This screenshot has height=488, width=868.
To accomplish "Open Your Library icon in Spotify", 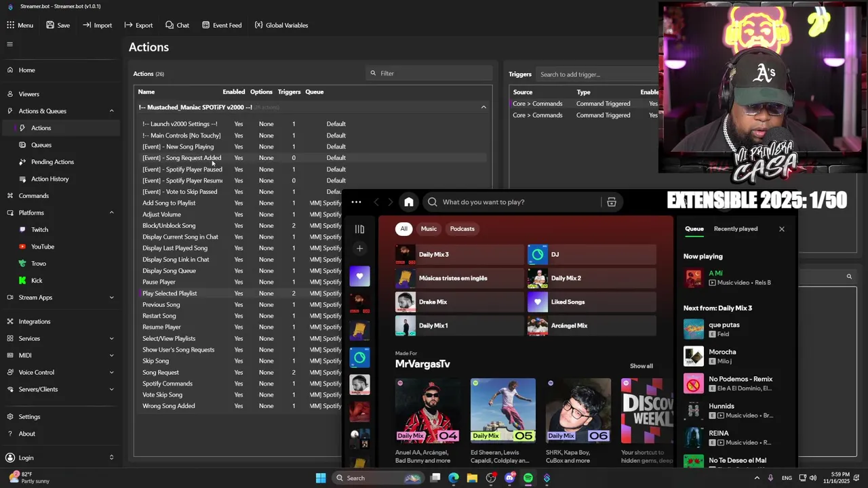I will pyautogui.click(x=359, y=229).
